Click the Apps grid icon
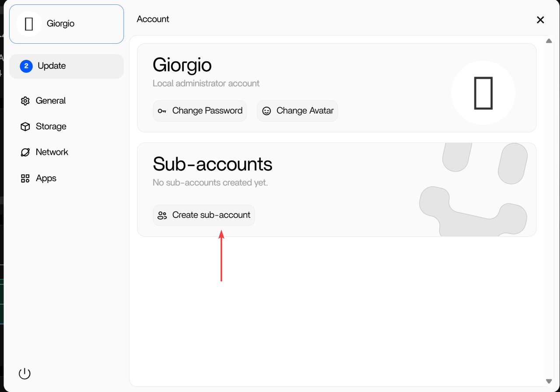Viewport: 560px width, 392px height. (25, 178)
